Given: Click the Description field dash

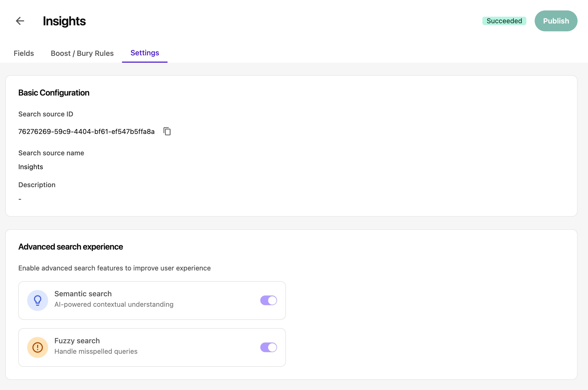Looking at the screenshot, I should 20,199.
